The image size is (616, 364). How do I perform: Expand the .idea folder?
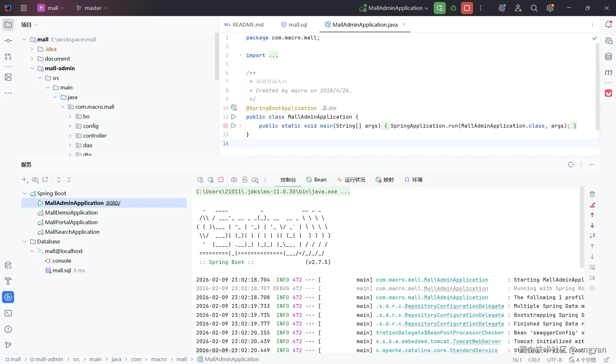point(32,49)
